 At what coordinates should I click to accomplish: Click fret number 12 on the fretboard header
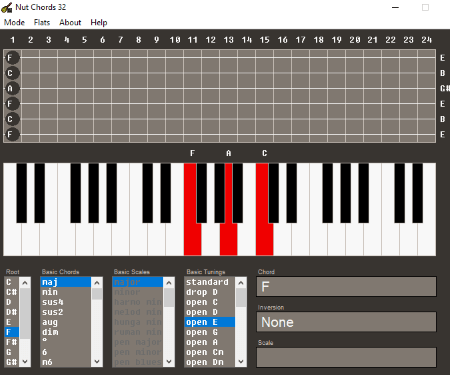click(x=210, y=40)
